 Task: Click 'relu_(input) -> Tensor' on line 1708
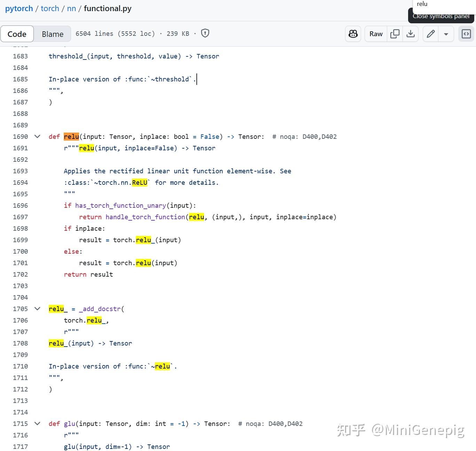click(x=91, y=343)
